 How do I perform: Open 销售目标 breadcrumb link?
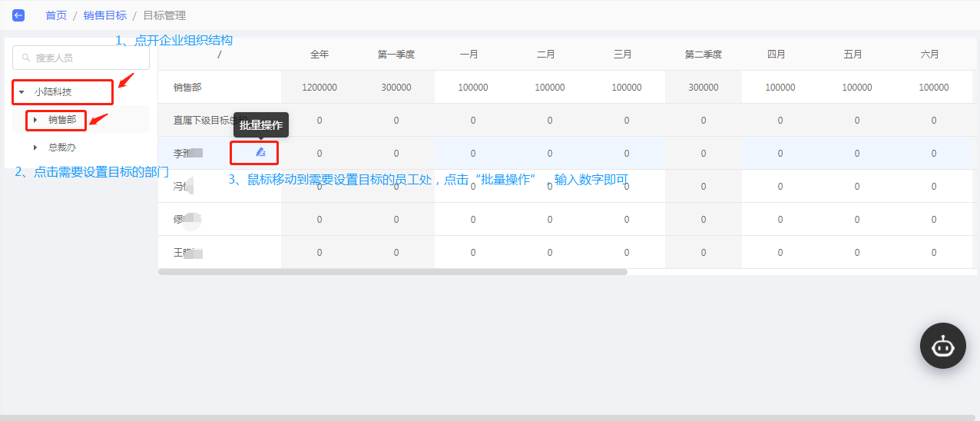coord(105,15)
